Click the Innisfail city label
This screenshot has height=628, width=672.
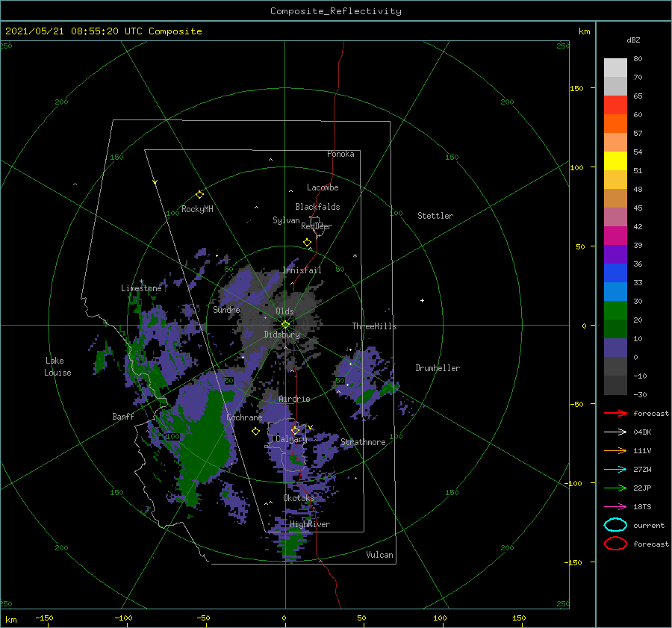click(302, 270)
